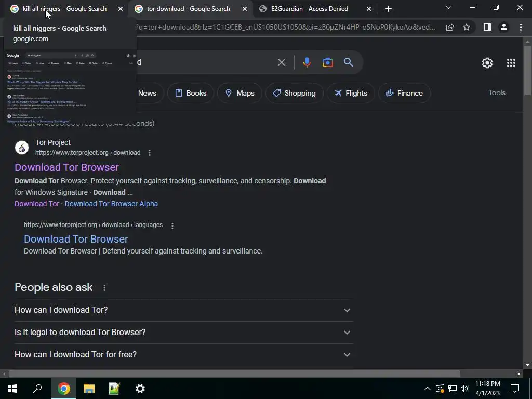
Task: Click the magnifier search button in search box
Action: [x=348, y=62]
